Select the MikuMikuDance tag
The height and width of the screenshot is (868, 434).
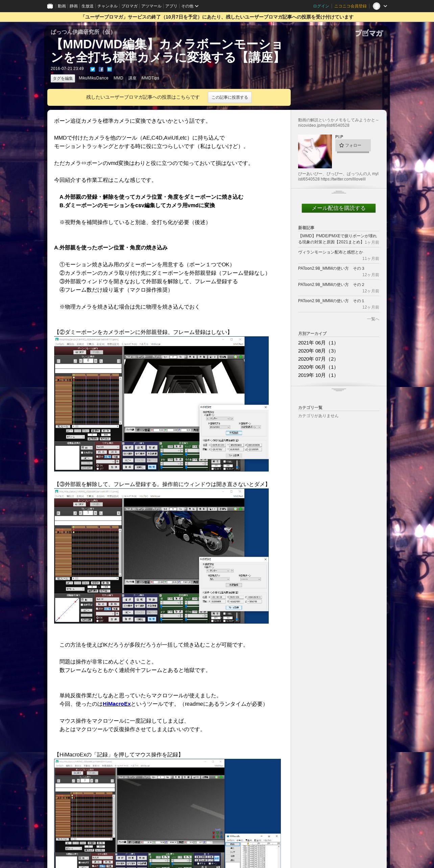coord(94,78)
